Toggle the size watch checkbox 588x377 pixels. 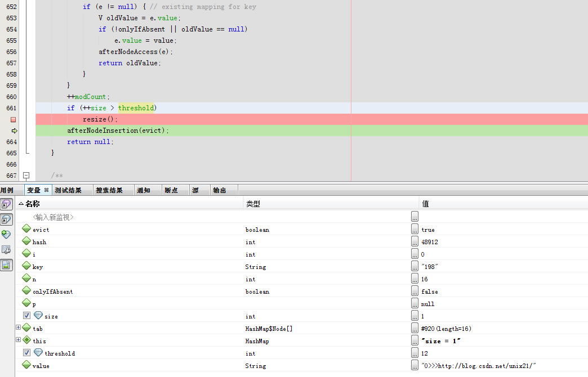26,316
